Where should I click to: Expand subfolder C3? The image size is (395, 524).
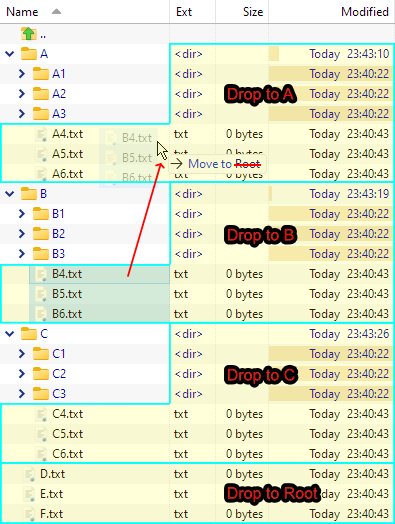click(22, 394)
